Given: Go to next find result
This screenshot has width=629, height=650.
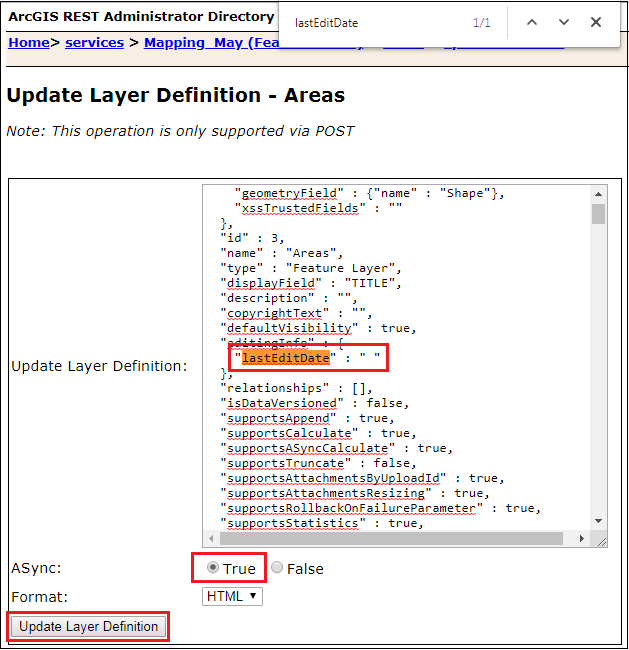Looking at the screenshot, I should point(563,22).
